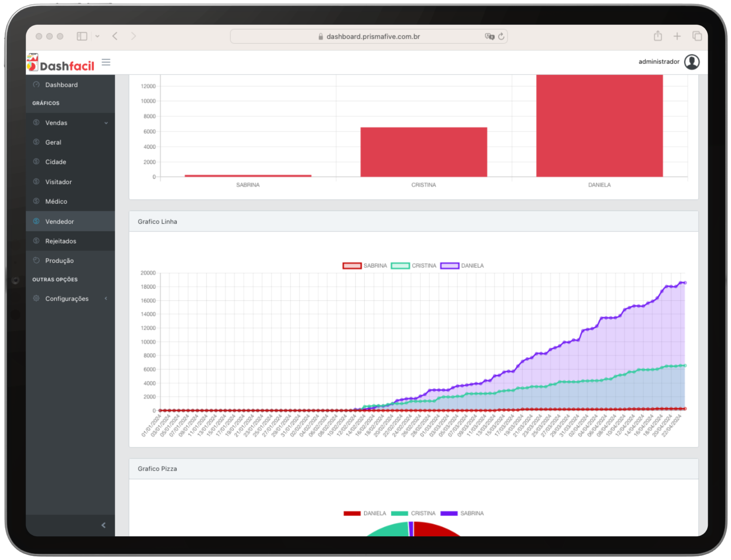This screenshot has width=731, height=560.
Task: Hide DANIELA series in line chart legend
Action: pos(450,265)
